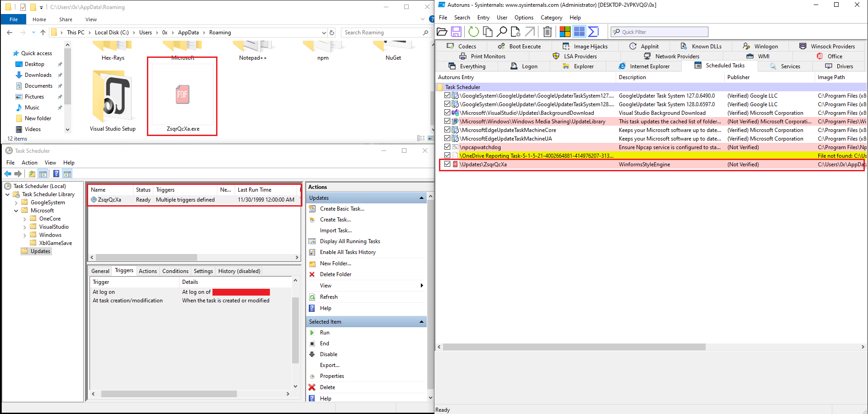Collapse the Task Scheduler Library tree node
868x414 pixels.
(x=8, y=194)
